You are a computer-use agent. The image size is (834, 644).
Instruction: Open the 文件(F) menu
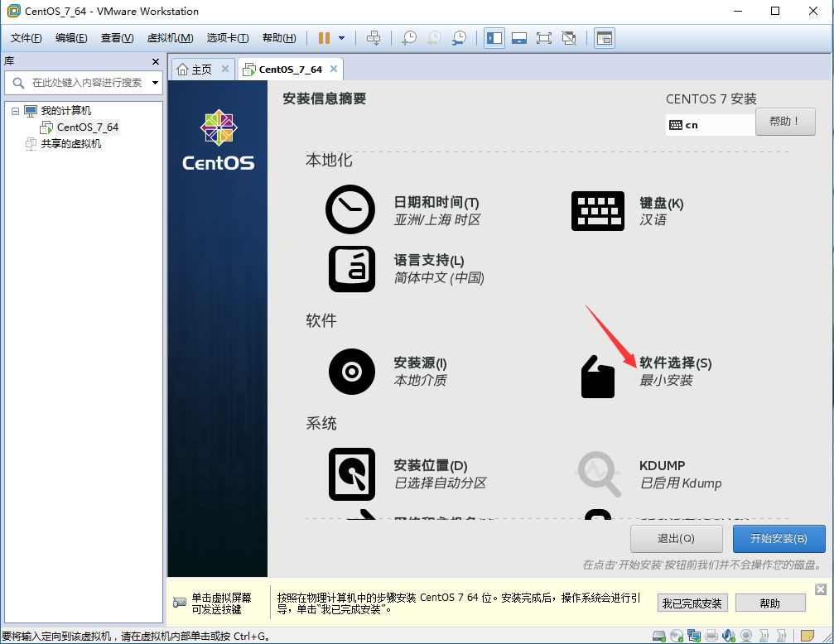click(26, 38)
